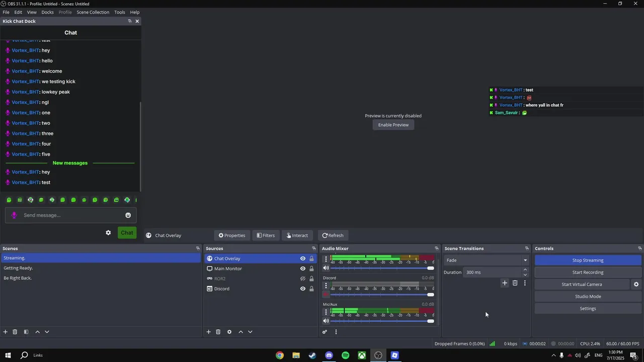Open Discord from the Windows taskbar
This screenshot has height=362, width=644.
click(329, 355)
